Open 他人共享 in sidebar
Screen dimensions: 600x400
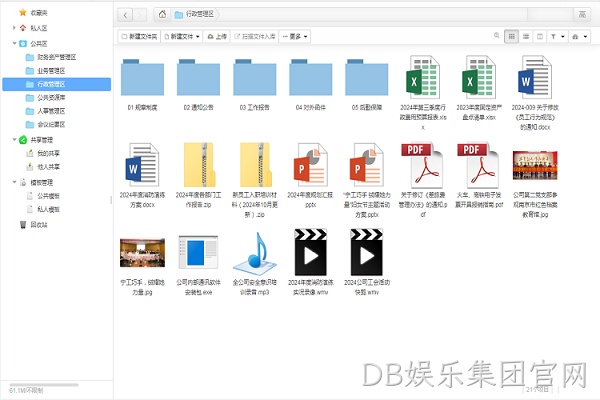[x=43, y=167]
